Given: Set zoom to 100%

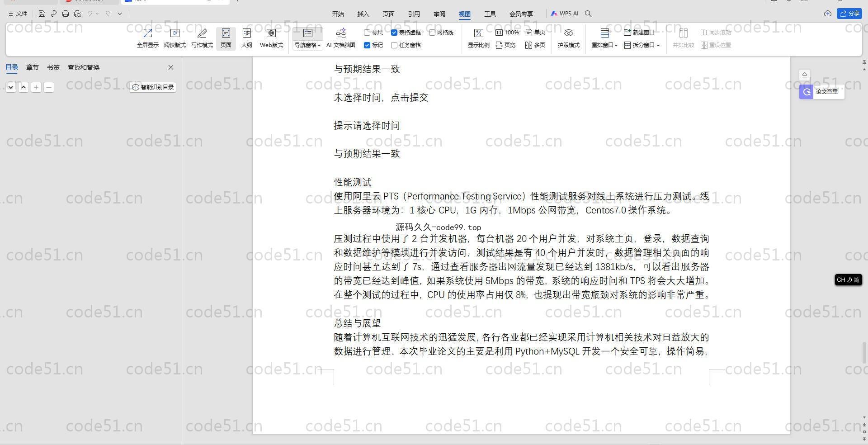Looking at the screenshot, I should 507,33.
